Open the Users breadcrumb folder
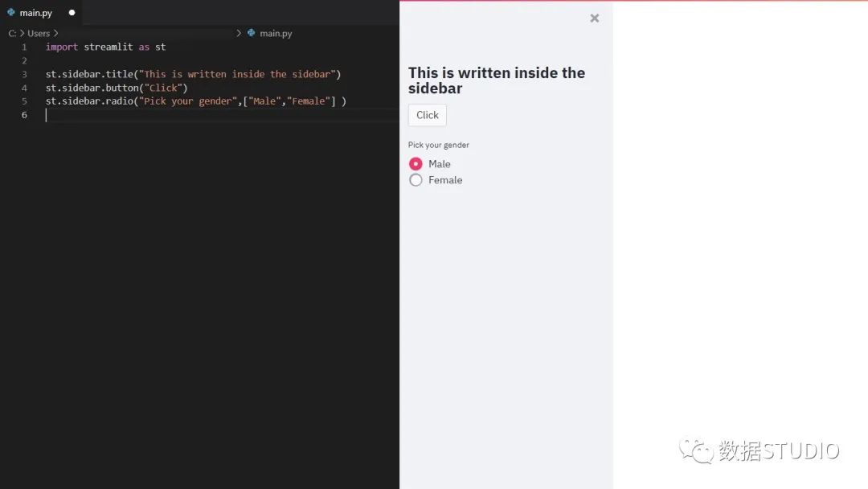Viewport: 868px width, 489px height. [39, 33]
